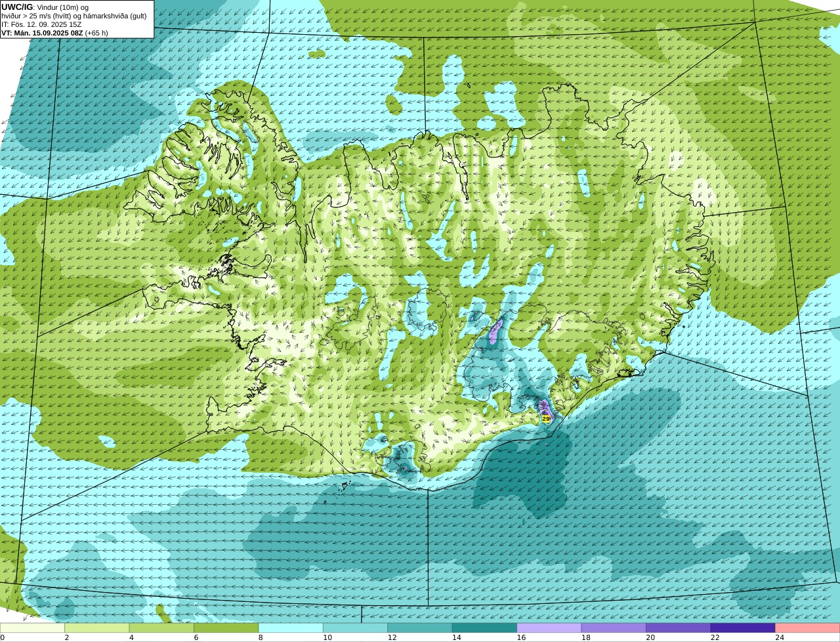Select the 2–4 m/s legend color box

[97, 628]
